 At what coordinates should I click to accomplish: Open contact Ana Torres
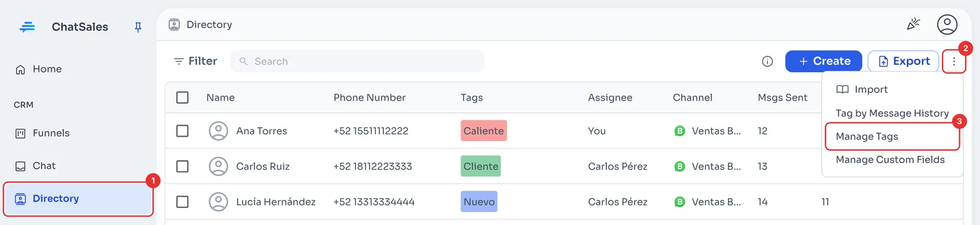[x=262, y=131]
